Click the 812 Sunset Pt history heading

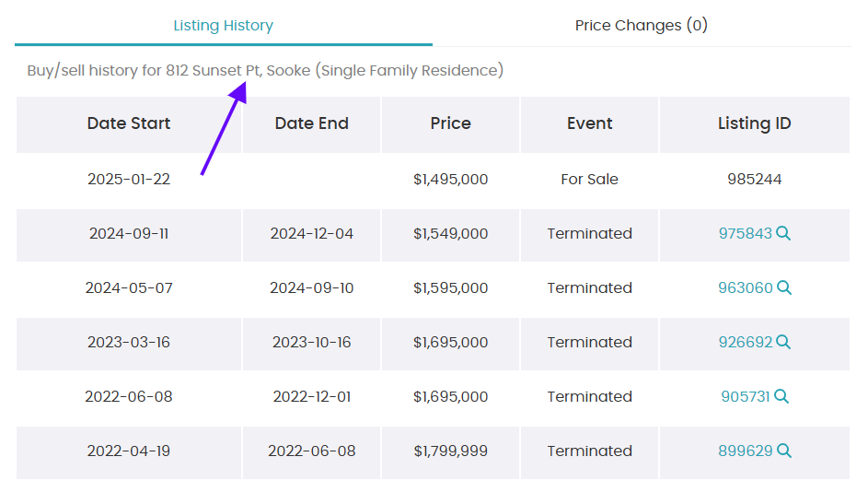click(265, 70)
